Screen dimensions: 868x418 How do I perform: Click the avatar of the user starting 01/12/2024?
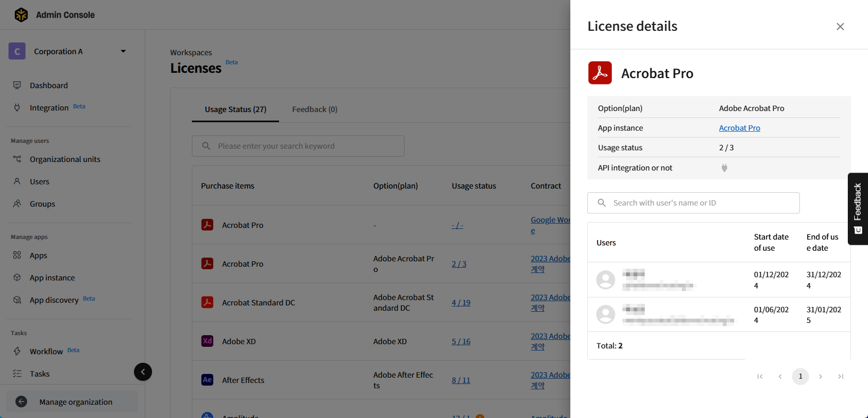pyautogui.click(x=605, y=279)
